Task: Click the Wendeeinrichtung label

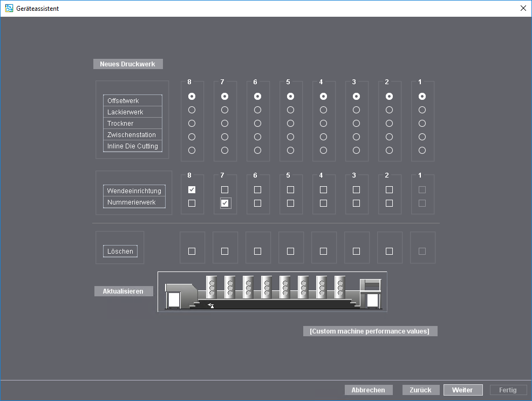Action: [x=134, y=191]
